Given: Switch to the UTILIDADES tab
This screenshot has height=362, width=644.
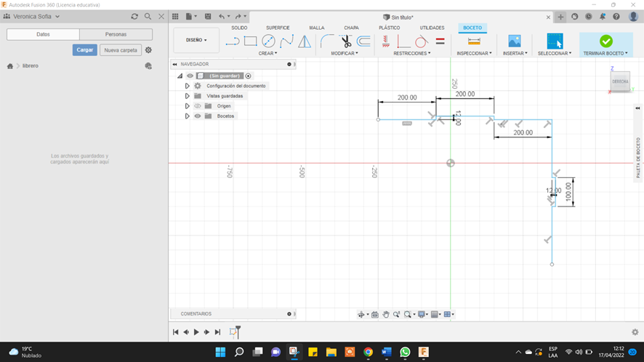Looking at the screenshot, I should tap(432, 28).
